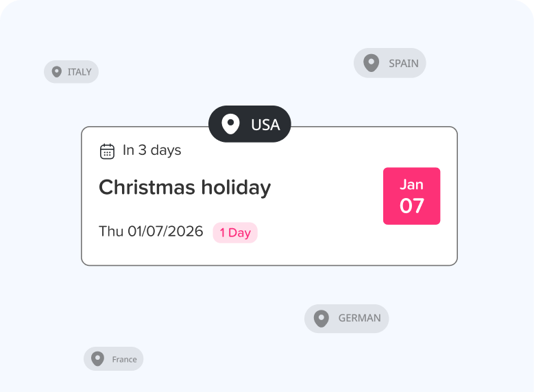The height and width of the screenshot is (392, 534).
Task: Click the Thu 01/07/2026 date text
Action: pos(151,232)
